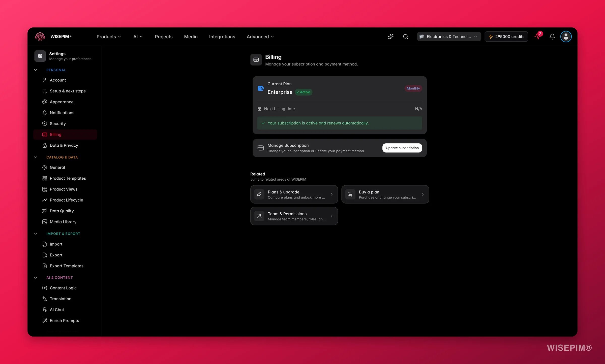Click the Appearance palette icon
The height and width of the screenshot is (364, 605).
point(45,102)
